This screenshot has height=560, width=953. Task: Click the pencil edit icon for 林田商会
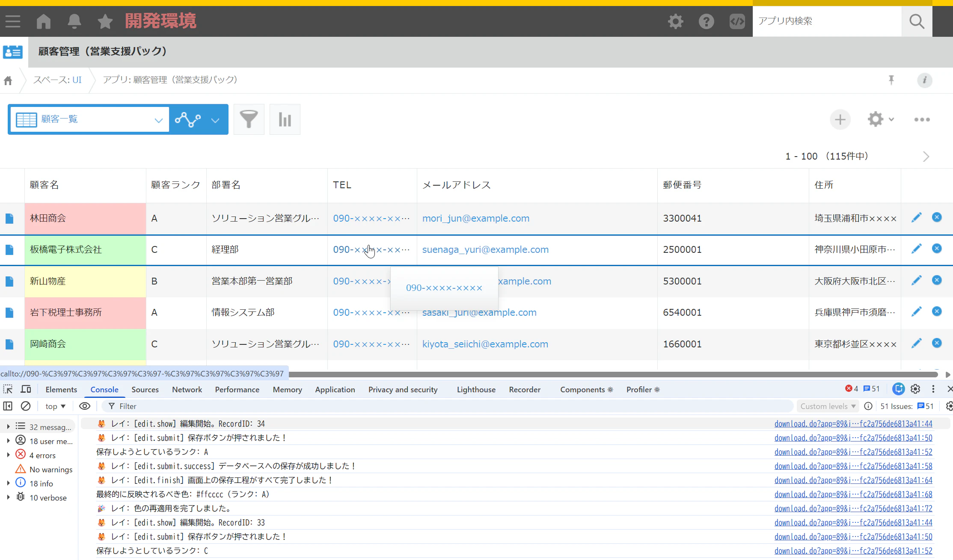click(916, 218)
